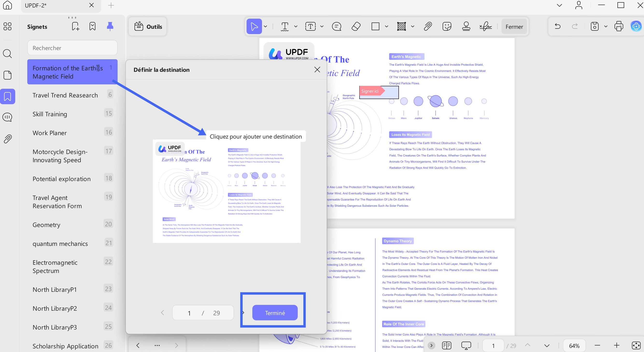The image size is (644, 352).
Task: Select the Electromagnetic Spectrum bookmark
Action: click(x=72, y=266)
